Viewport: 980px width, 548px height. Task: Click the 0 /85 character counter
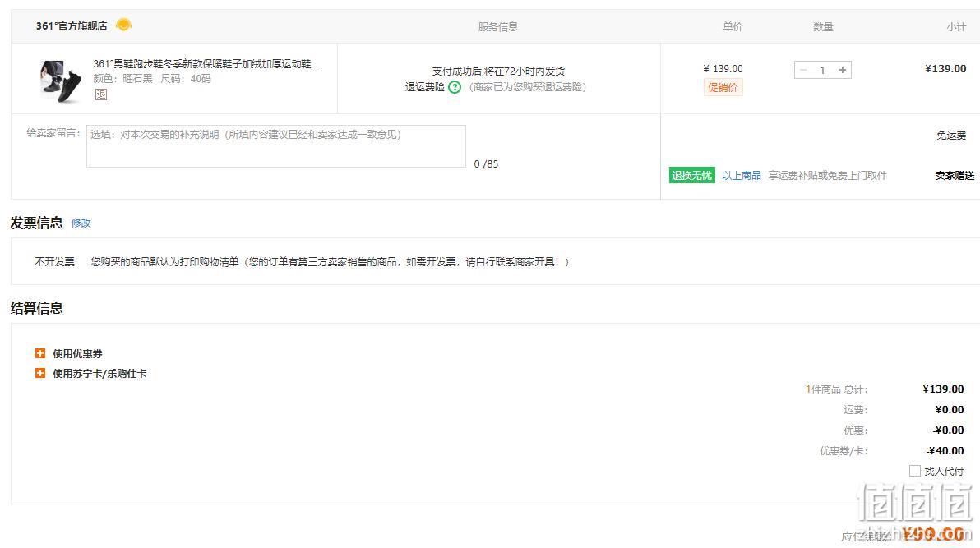tap(486, 164)
